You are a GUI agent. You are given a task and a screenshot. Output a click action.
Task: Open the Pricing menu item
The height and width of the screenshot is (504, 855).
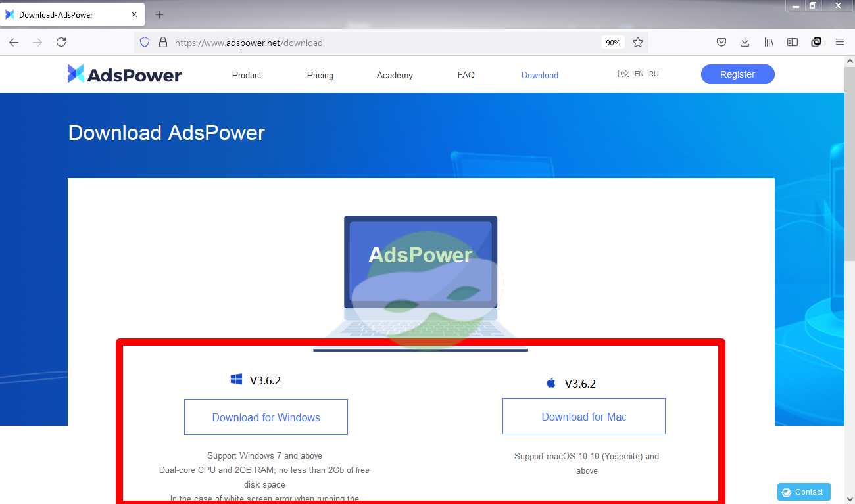pyautogui.click(x=320, y=75)
